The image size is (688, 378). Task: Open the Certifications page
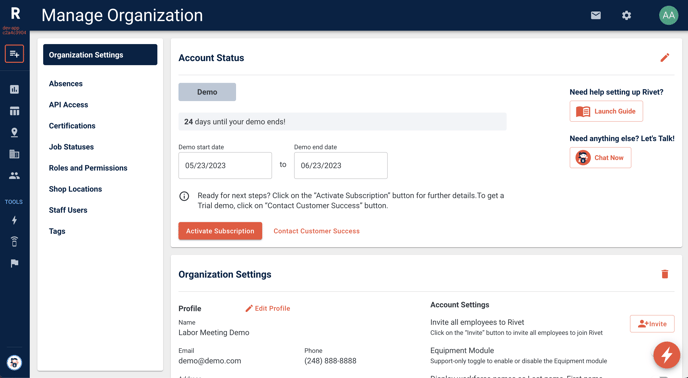coord(72,126)
